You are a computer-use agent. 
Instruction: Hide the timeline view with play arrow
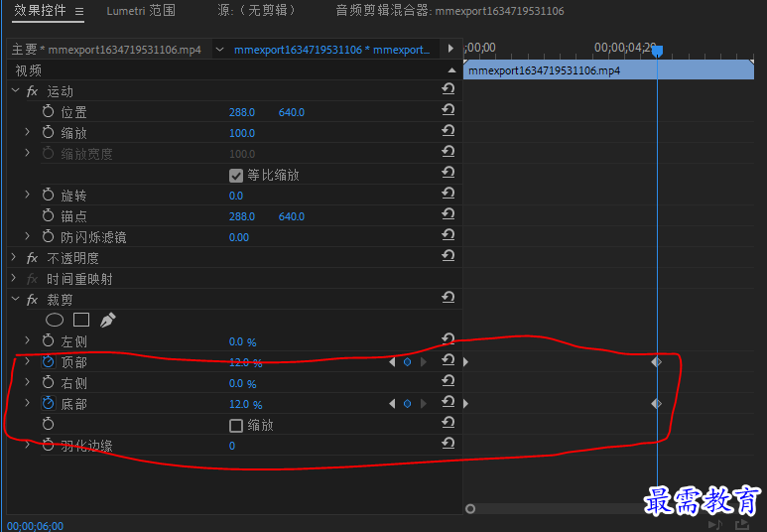450,49
